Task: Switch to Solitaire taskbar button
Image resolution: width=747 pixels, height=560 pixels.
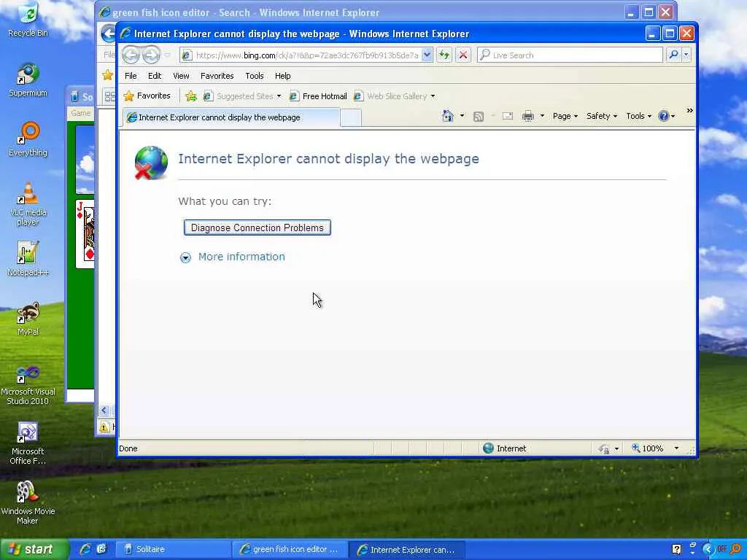Action: 174,549
